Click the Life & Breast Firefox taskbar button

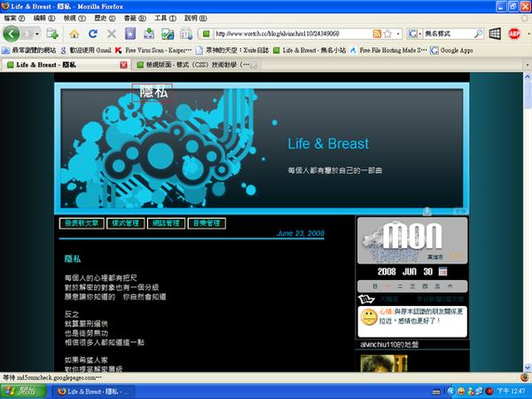click(93, 392)
